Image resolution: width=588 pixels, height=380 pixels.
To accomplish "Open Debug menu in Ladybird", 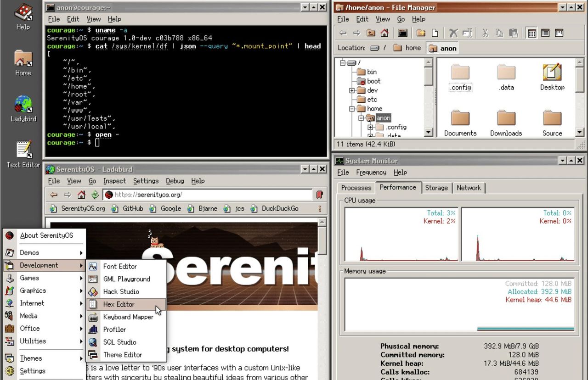I will click(x=175, y=181).
